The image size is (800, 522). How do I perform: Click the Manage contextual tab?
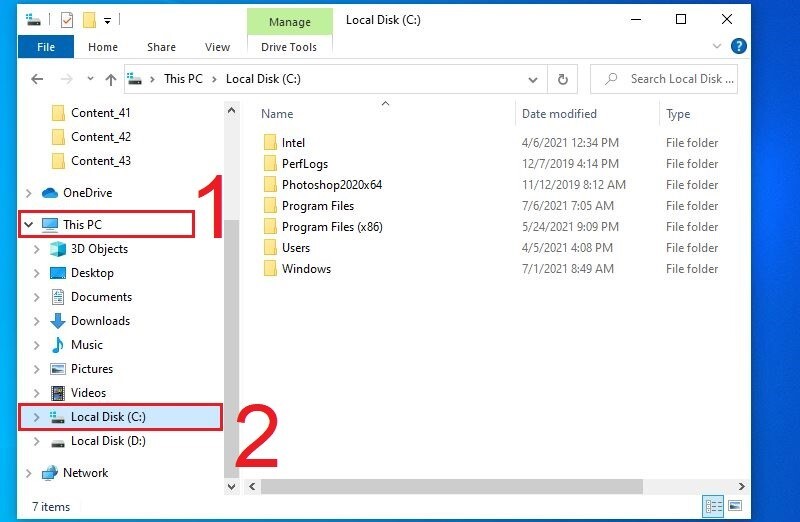point(290,22)
